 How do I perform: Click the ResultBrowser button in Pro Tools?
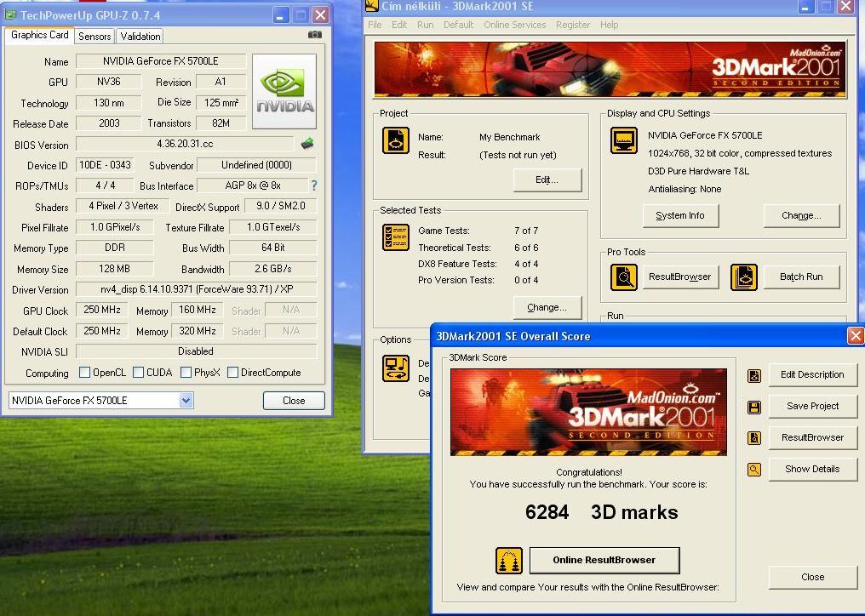point(680,277)
